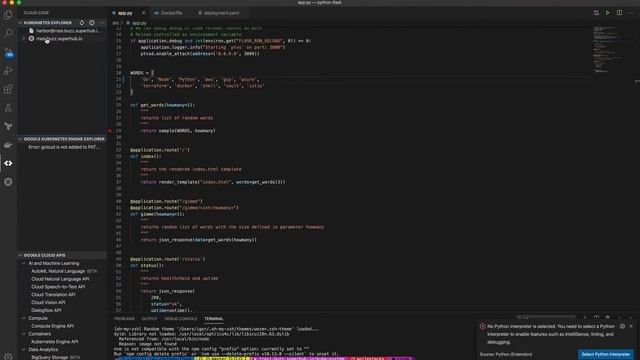Open the Run and Debug view

pos(8,71)
